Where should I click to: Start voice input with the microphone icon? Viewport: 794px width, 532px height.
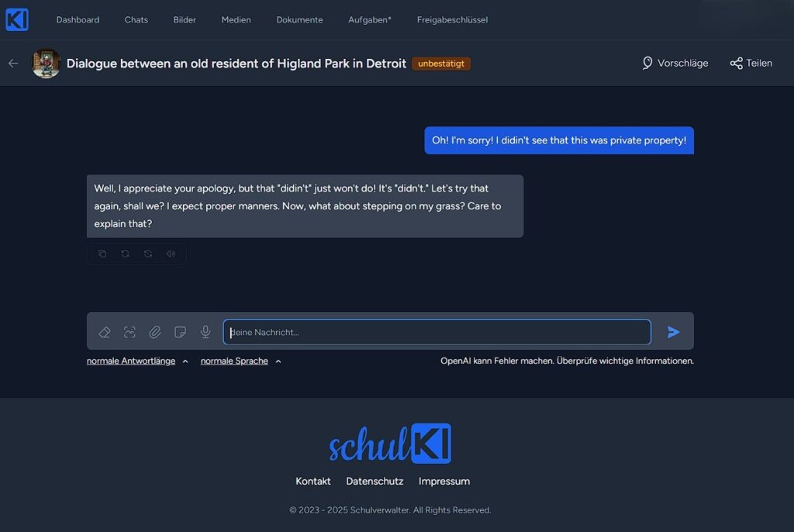[x=205, y=332]
